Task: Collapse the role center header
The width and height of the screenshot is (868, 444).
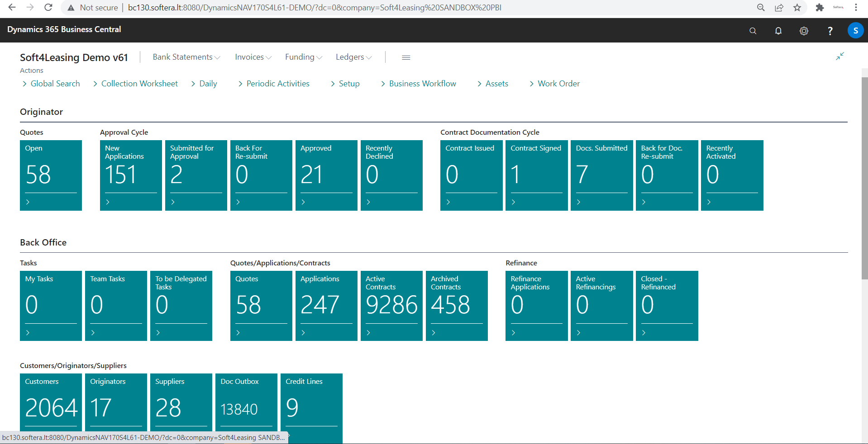Action: click(x=839, y=56)
